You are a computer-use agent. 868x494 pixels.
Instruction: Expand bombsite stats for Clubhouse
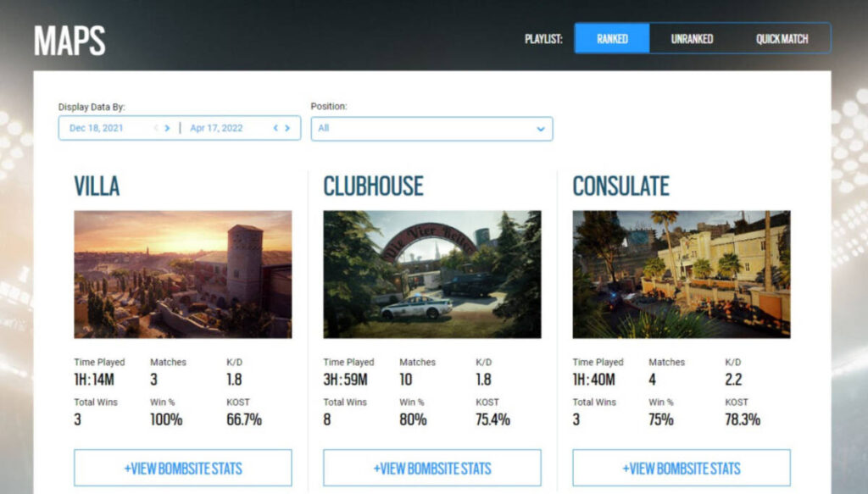(431, 468)
